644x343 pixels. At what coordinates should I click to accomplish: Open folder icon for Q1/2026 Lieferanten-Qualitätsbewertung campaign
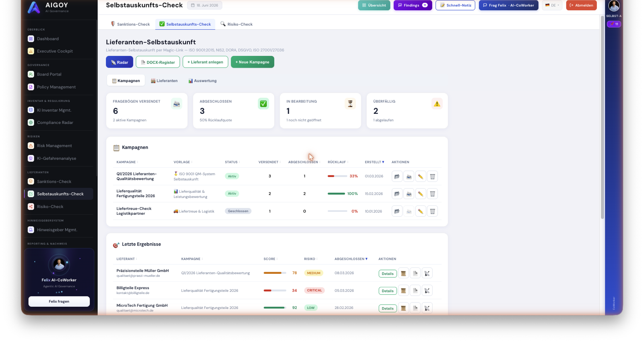[x=397, y=176]
